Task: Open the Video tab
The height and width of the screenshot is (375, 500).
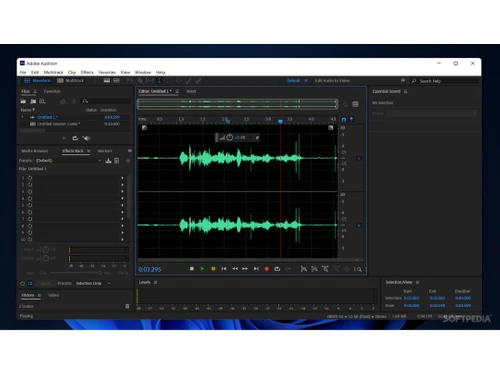Action: (54, 295)
